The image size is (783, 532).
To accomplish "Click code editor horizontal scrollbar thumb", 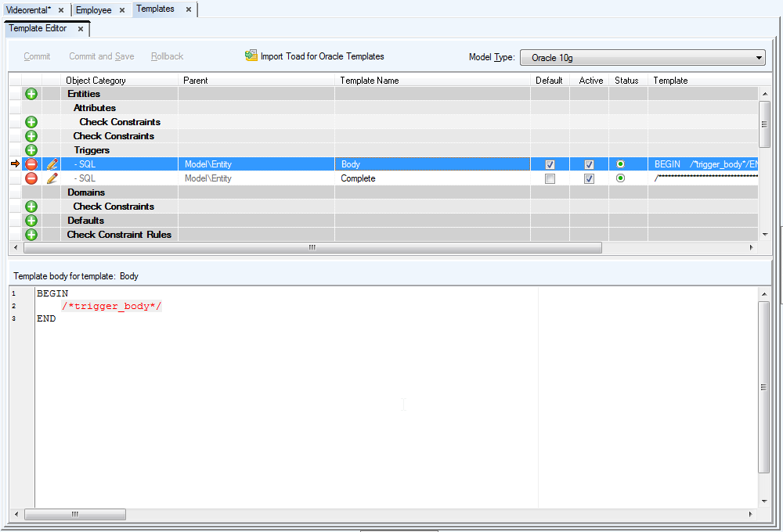I will pyautogui.click(x=75, y=514).
